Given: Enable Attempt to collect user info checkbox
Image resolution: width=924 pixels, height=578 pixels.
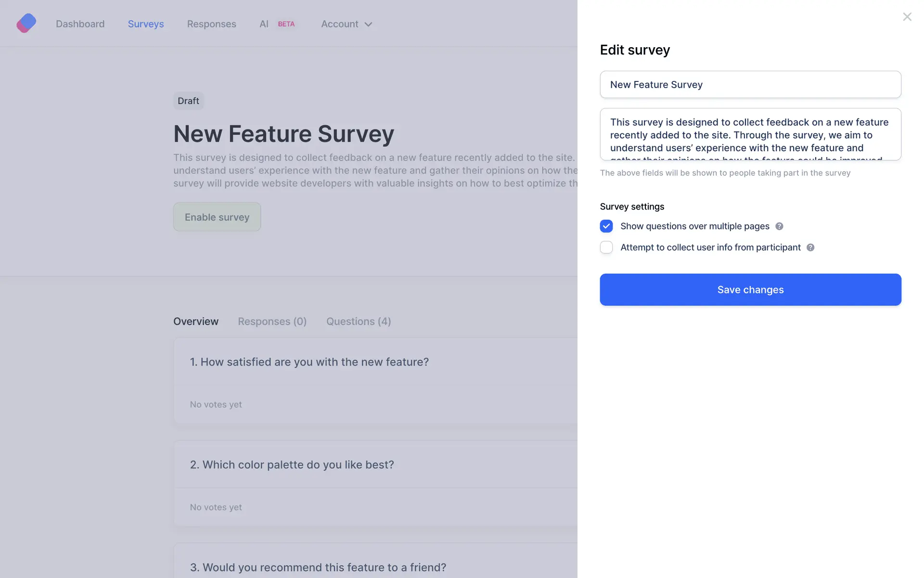Looking at the screenshot, I should 606,248.
